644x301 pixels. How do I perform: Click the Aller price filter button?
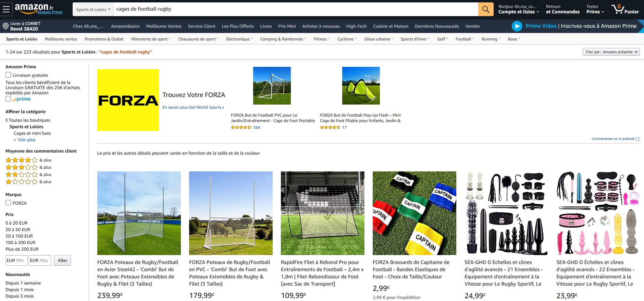click(x=62, y=261)
